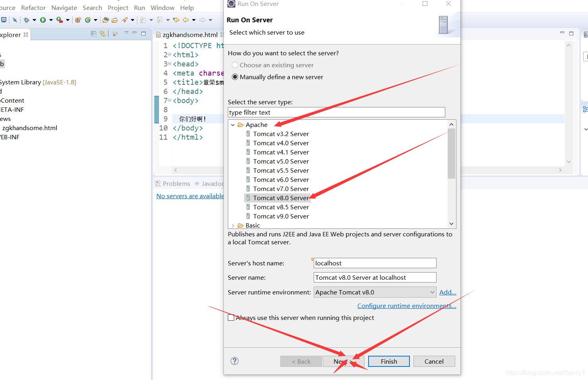The height and width of the screenshot is (380, 588).
Task: Click the New Java Package toolbar icon
Action: tap(78, 20)
